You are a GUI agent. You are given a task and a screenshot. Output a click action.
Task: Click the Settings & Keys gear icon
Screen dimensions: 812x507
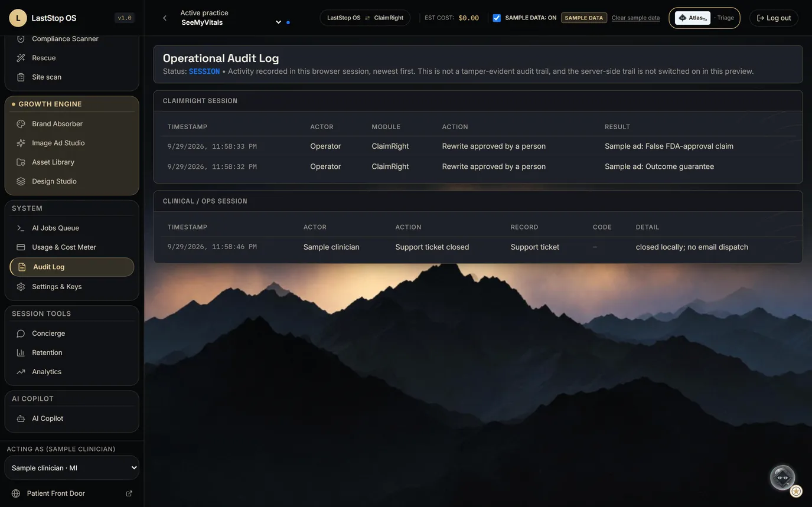pos(21,287)
